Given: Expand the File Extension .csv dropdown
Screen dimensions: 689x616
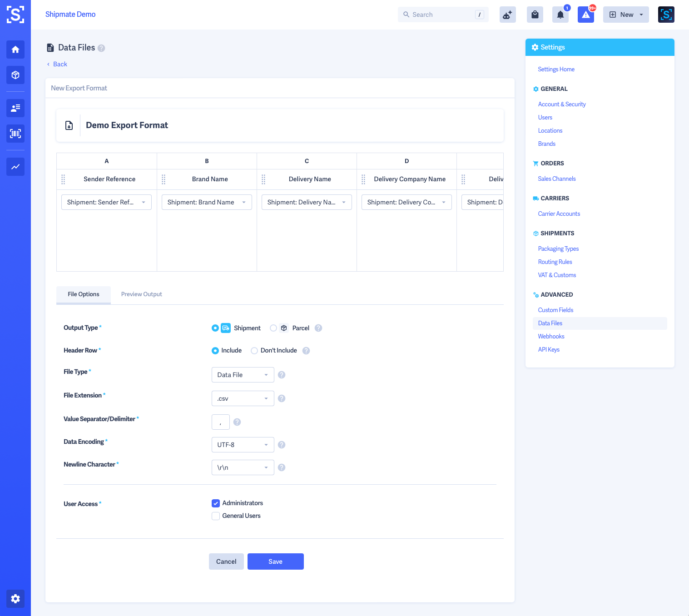Looking at the screenshot, I should click(243, 398).
